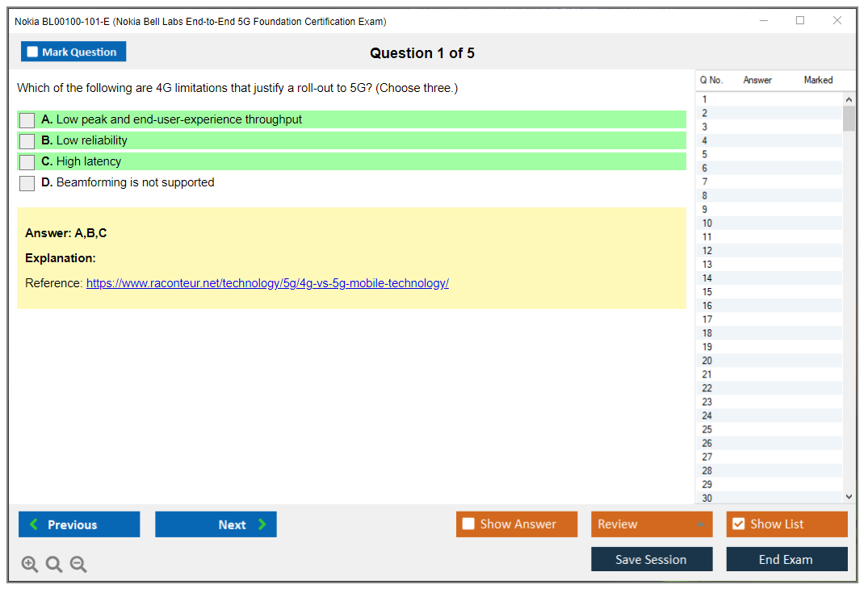Click the zoom out magnifier icon
Image resolution: width=868 pixels, height=593 pixels.
pos(78,565)
